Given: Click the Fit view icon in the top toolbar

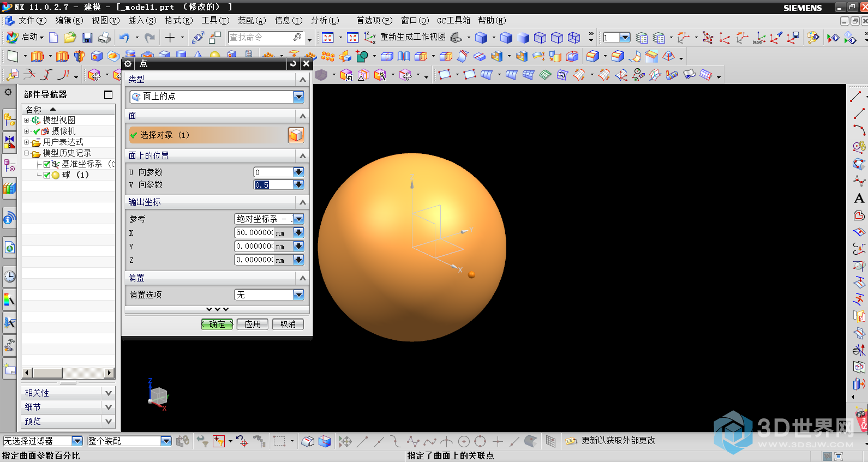Looking at the screenshot, I should [327, 37].
